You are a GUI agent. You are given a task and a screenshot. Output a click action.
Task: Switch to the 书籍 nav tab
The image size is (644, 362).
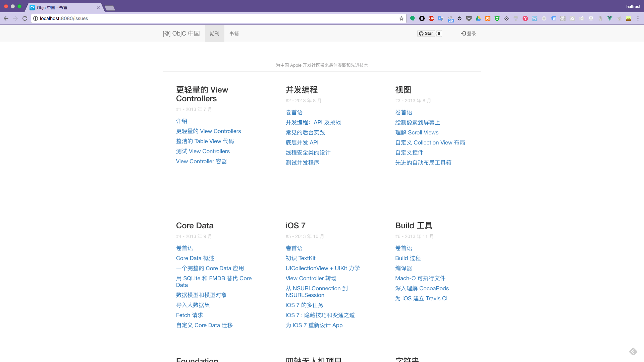234,34
